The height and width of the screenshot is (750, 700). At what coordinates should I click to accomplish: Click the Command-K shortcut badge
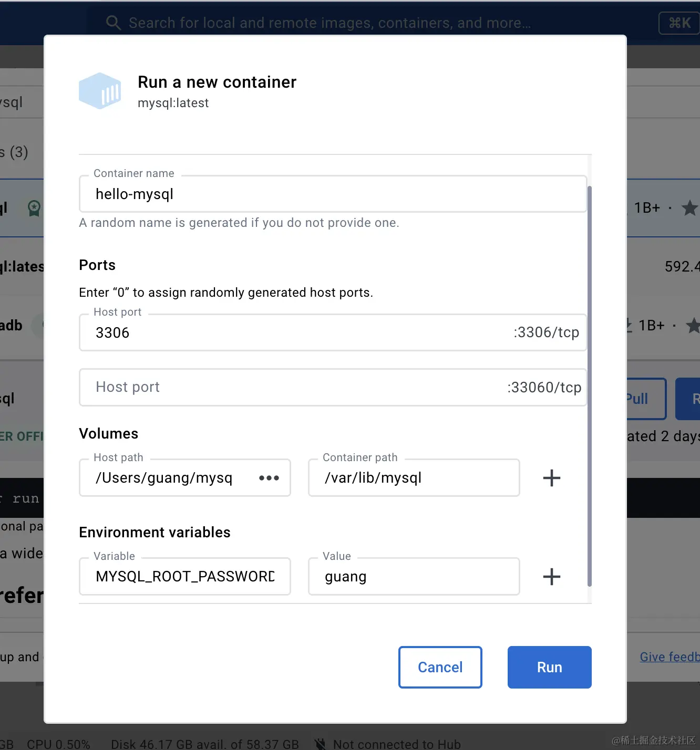(679, 23)
